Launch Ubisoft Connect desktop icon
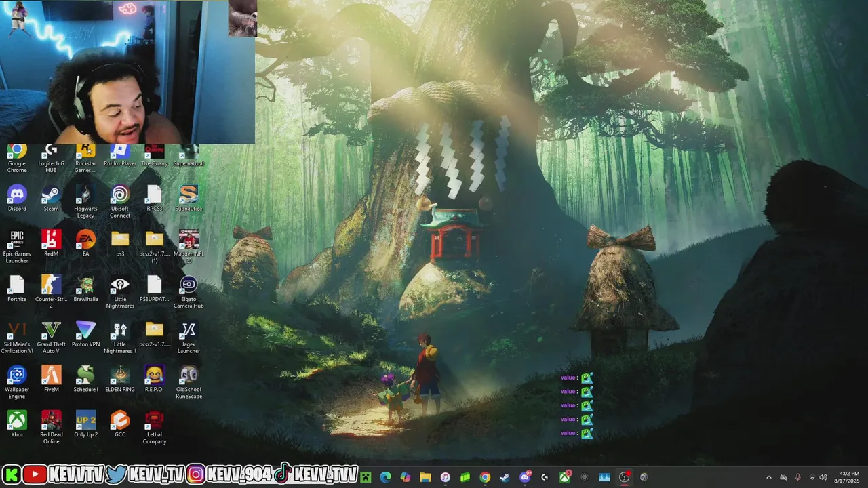This screenshot has width=868, height=488. click(120, 201)
